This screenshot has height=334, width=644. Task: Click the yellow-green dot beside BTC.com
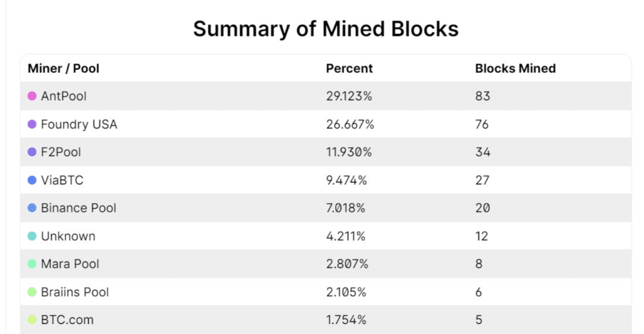(32, 320)
